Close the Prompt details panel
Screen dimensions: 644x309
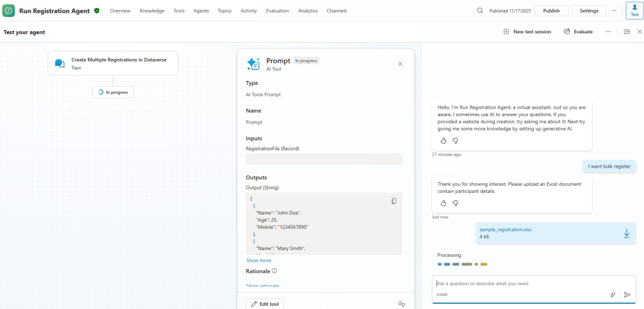(x=401, y=63)
